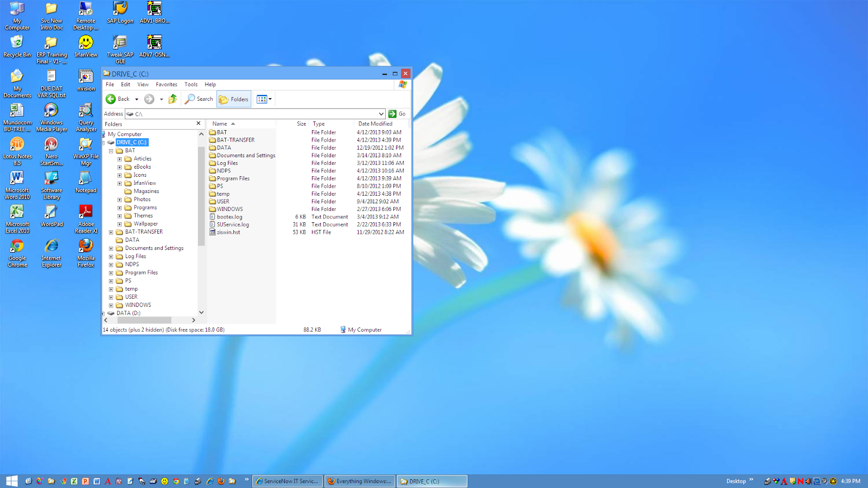This screenshot has width=868, height=488.
Task: Close the Folders pane with its X
Action: [x=199, y=124]
